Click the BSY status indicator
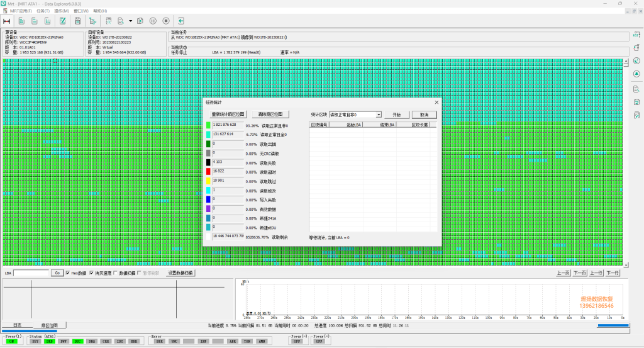 [35, 342]
